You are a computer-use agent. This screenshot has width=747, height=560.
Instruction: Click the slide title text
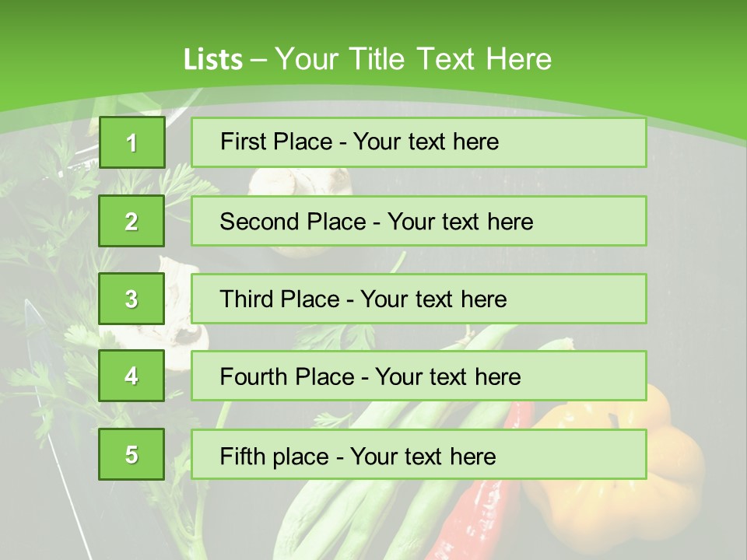pos(367,59)
